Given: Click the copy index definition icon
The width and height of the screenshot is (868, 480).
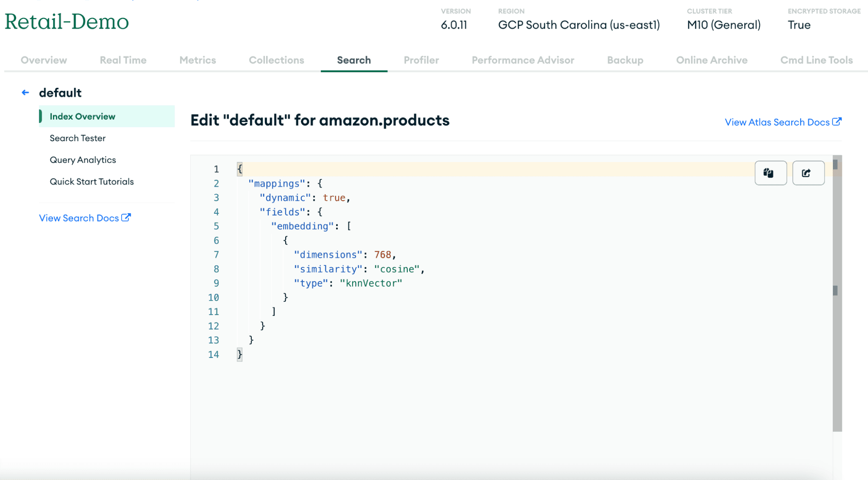Looking at the screenshot, I should [x=770, y=172].
